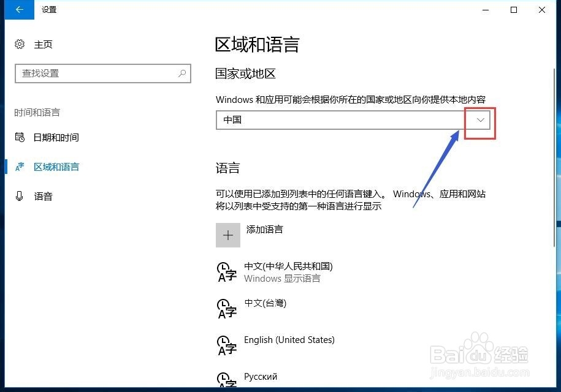Click the 添加语言 button
Viewport: 561px width, 392px height.
[264, 229]
